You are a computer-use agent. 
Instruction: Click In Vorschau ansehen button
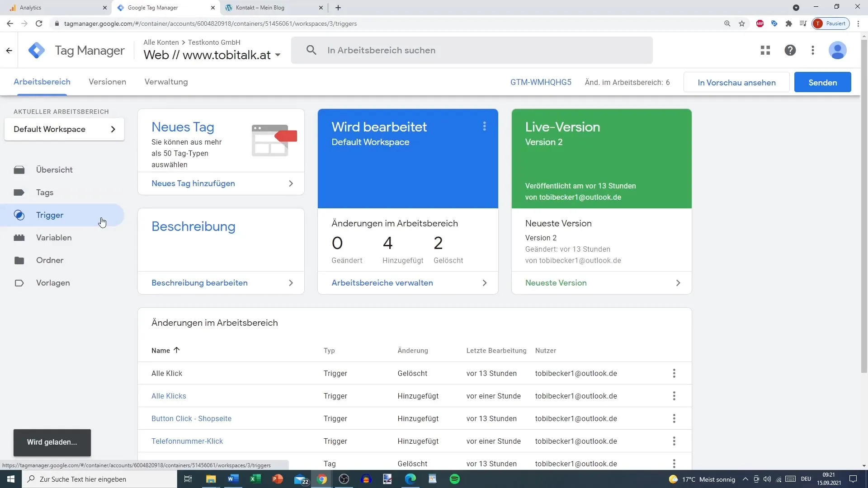click(736, 82)
